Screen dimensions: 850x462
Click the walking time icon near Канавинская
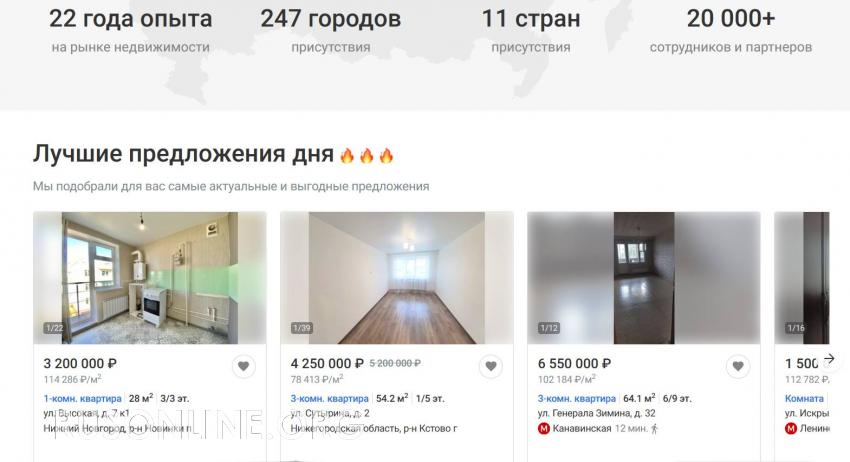[x=654, y=428]
